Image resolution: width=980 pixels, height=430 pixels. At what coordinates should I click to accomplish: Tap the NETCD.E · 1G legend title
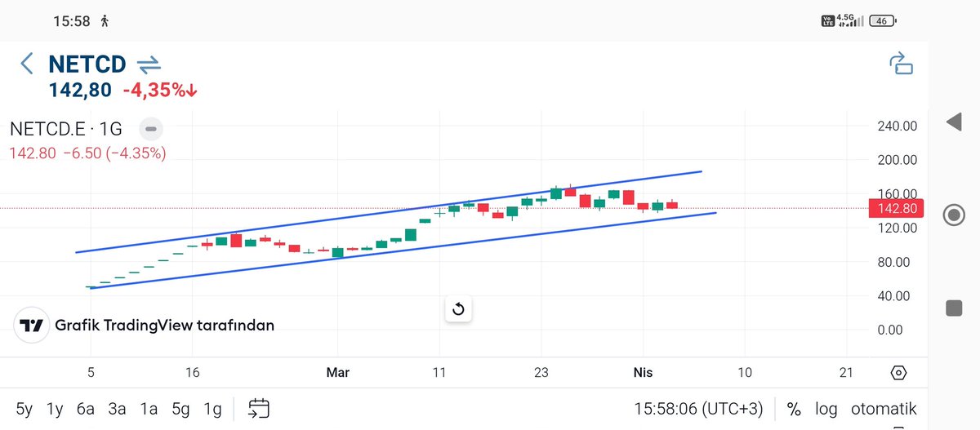click(66, 129)
